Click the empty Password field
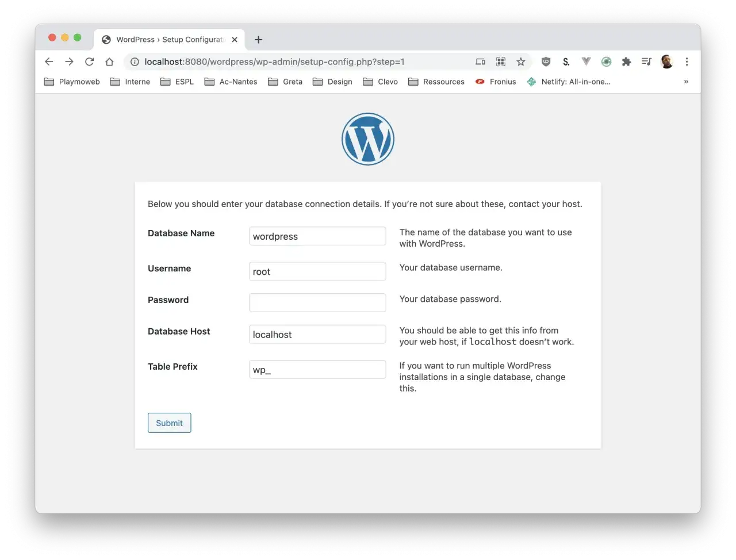Viewport: 736px width, 560px height. (317, 302)
